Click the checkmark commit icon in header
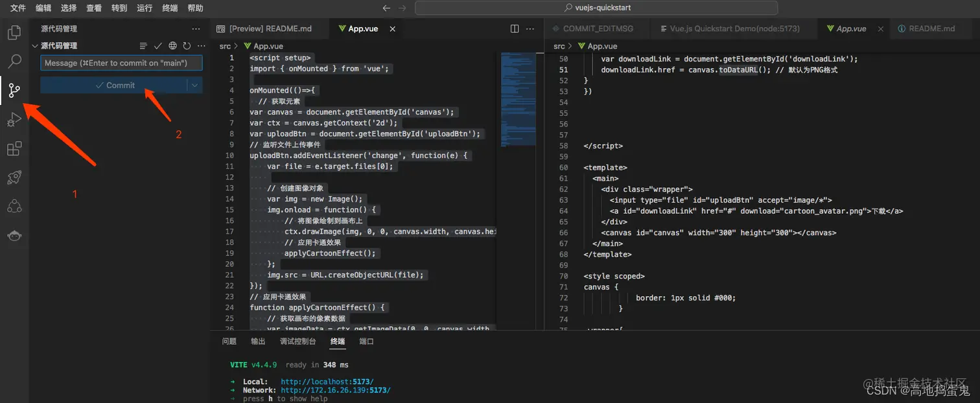 (x=157, y=46)
